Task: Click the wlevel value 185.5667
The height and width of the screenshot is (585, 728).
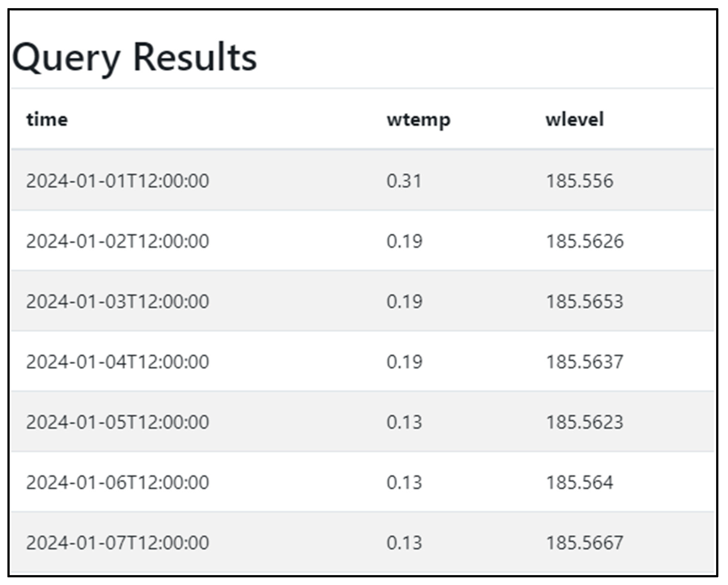Action: 585,542
